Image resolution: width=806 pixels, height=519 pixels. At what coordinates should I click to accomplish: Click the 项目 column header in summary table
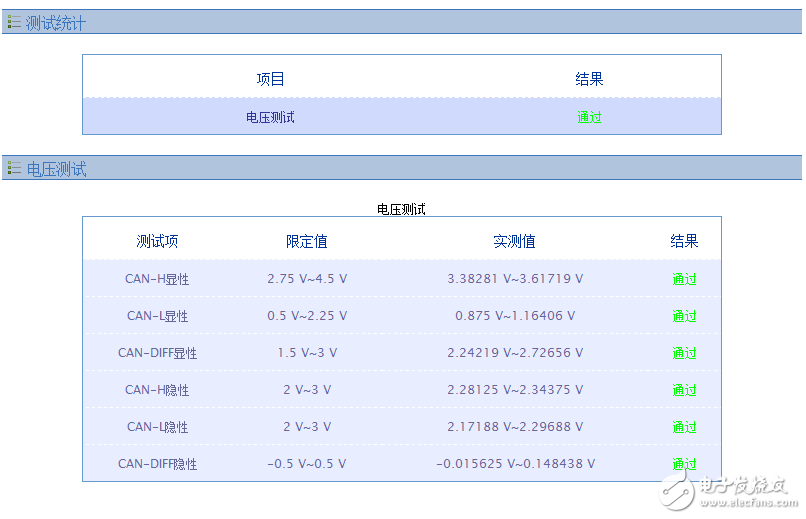[270, 79]
